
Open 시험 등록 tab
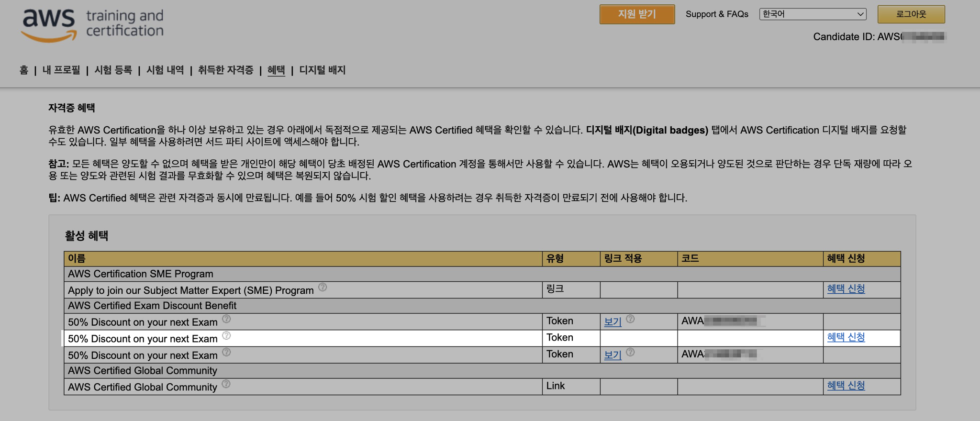click(x=113, y=70)
